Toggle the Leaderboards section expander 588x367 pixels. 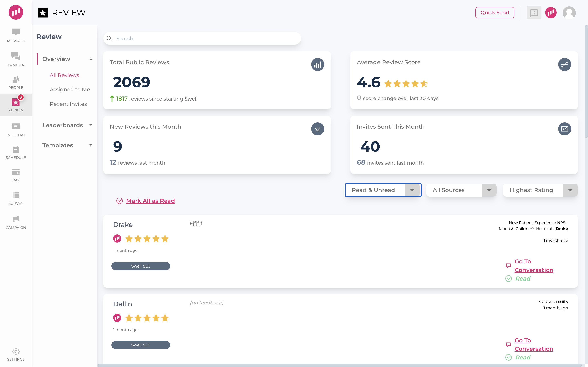point(91,124)
